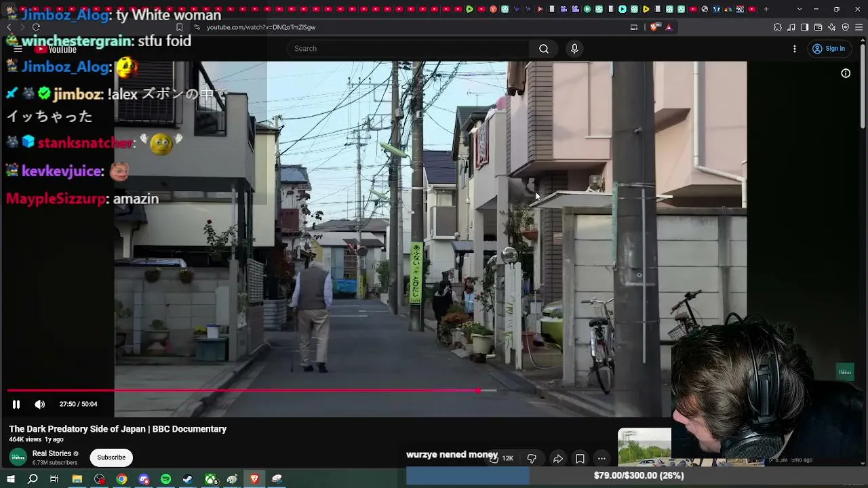Open Brave VPN shield icon
868x488 pixels.
(846, 27)
